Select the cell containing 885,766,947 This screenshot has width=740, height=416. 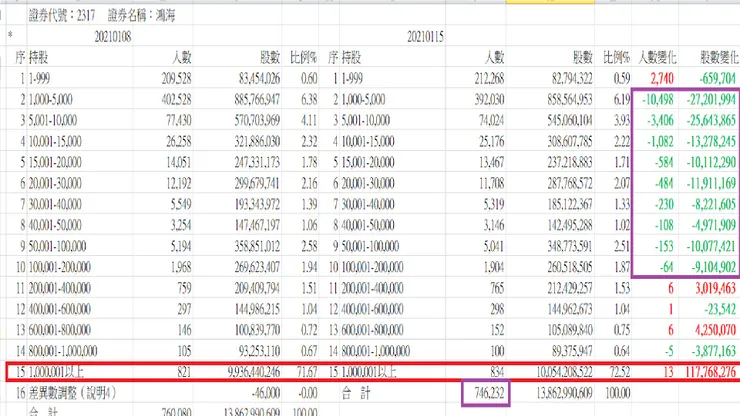tap(257, 100)
